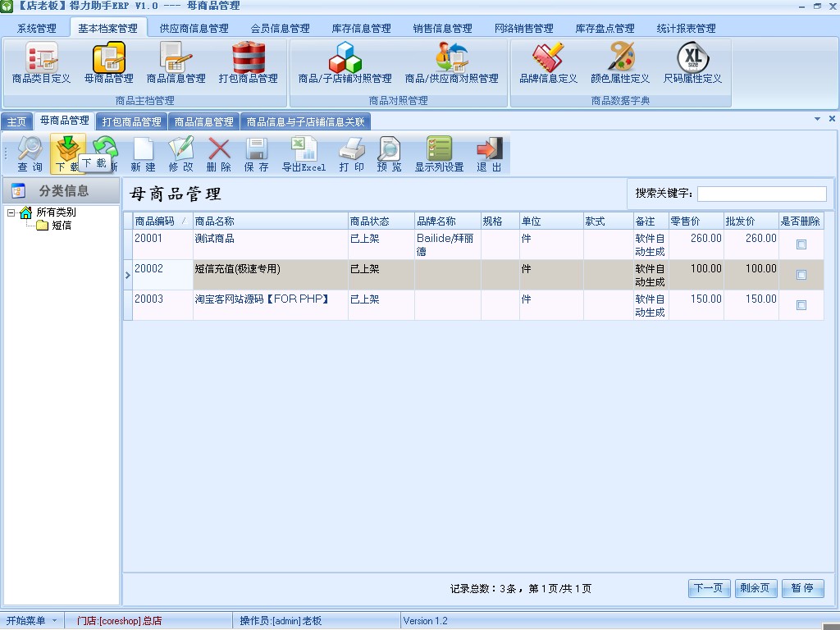Select 淘宝客网站源码【FOR PHP】 row

478,305
